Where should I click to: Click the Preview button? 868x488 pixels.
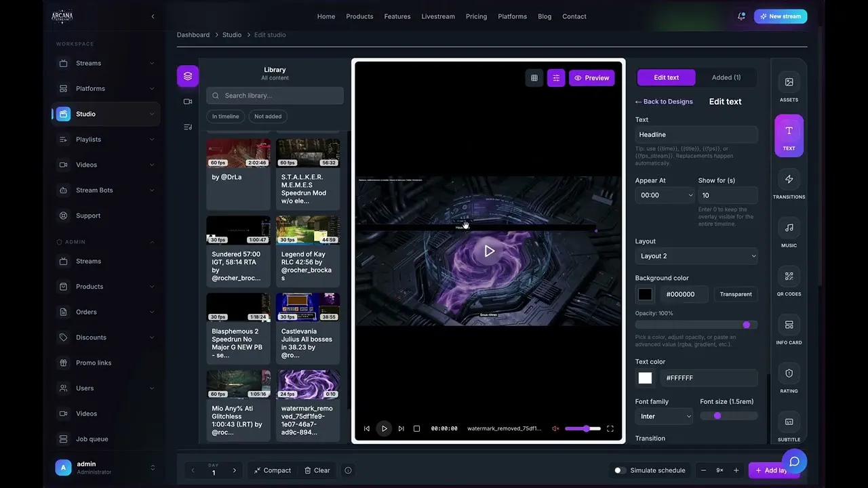point(592,78)
